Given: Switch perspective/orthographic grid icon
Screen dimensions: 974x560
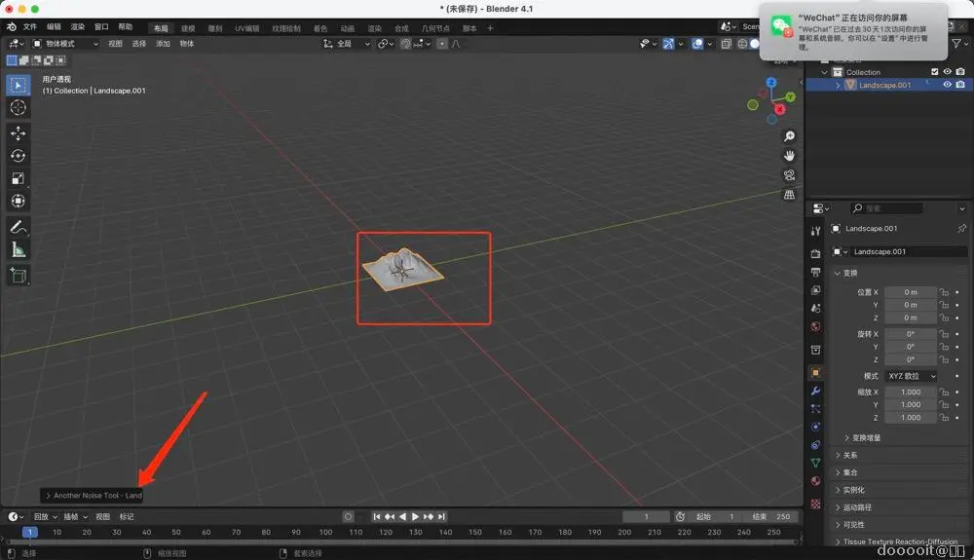Looking at the screenshot, I should 789,195.
